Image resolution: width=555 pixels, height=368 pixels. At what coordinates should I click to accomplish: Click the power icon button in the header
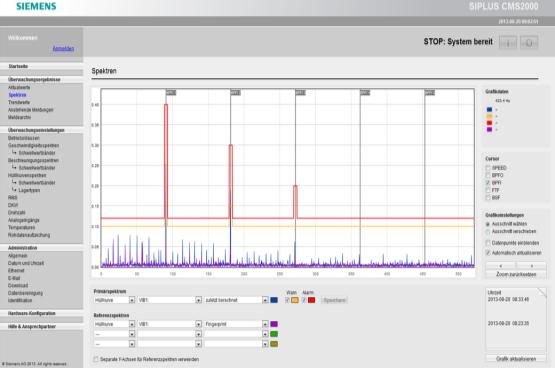point(529,42)
